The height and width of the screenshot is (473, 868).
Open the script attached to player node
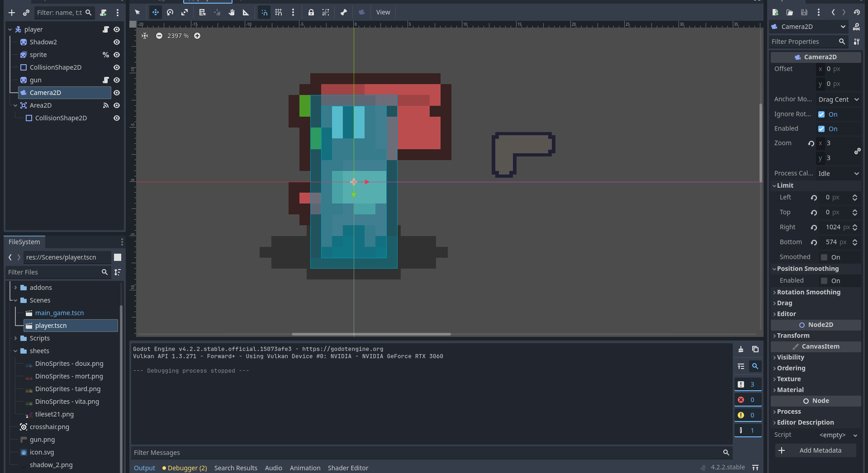pos(106,29)
